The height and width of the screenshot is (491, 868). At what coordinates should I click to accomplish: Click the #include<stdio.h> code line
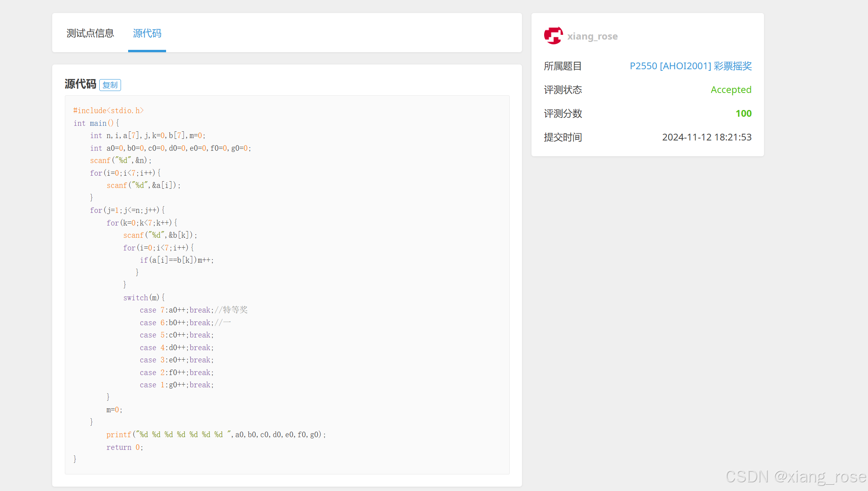coord(108,111)
